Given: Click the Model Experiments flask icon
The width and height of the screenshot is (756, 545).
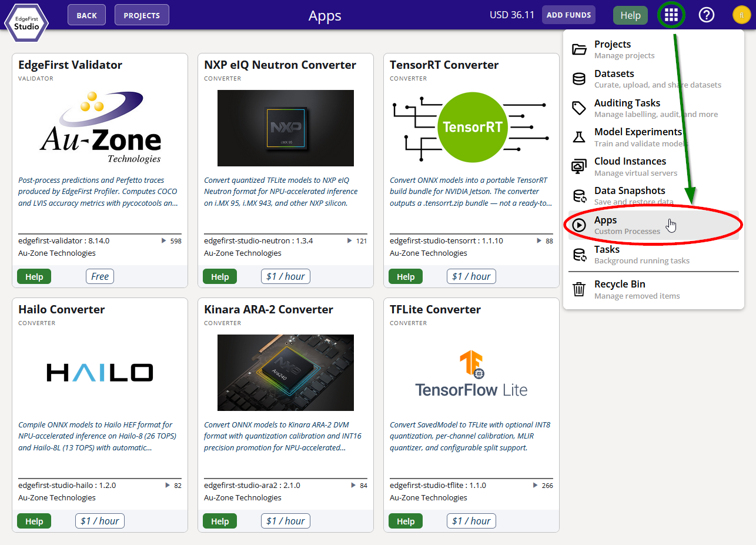Looking at the screenshot, I should [579, 137].
